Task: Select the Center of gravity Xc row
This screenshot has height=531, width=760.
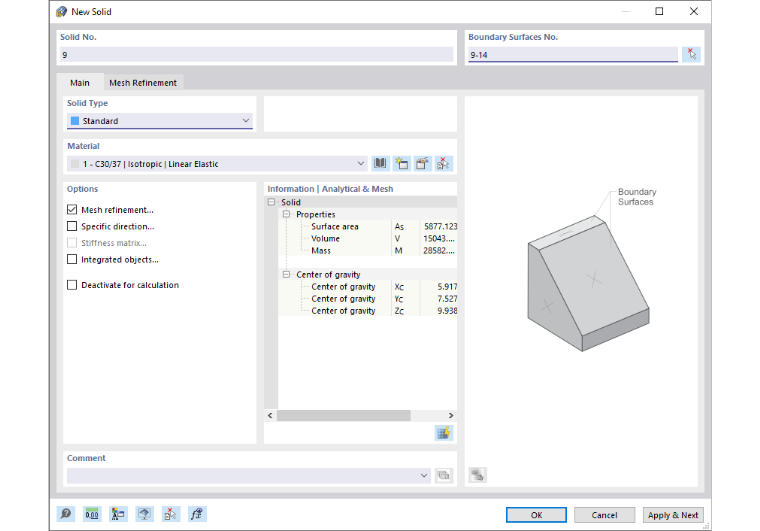Action: tap(367, 286)
